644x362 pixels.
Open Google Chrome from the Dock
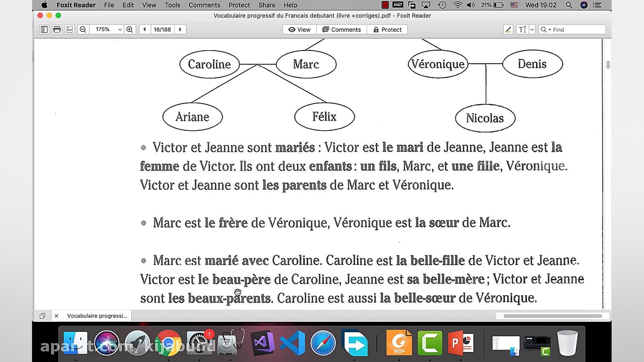[168, 343]
